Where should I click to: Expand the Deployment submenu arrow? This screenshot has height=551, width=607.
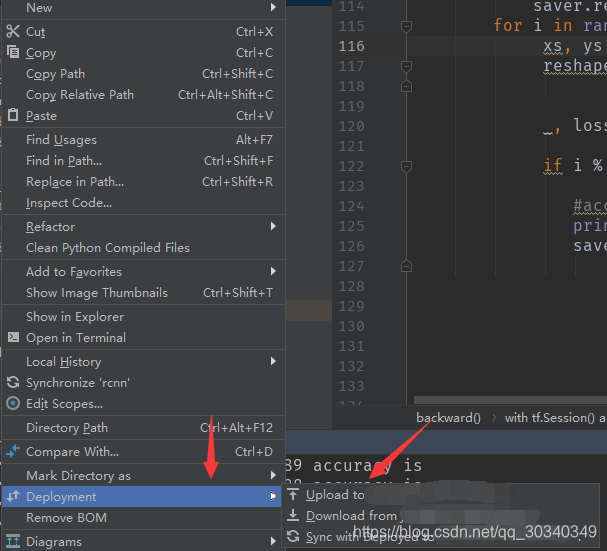273,496
